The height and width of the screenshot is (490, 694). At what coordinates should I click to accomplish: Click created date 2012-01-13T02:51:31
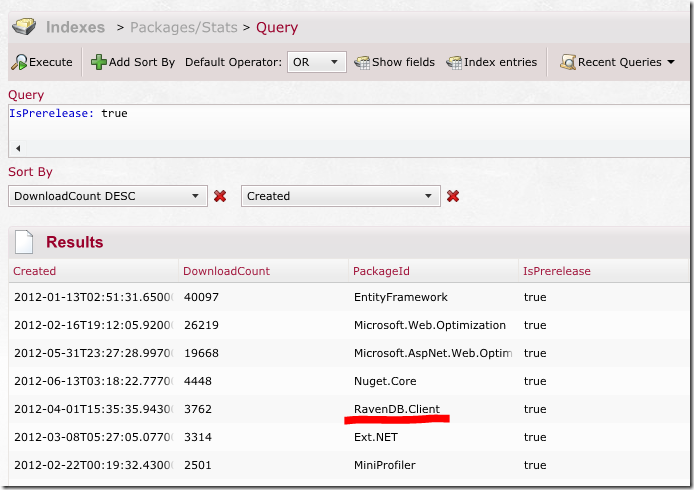click(94, 297)
